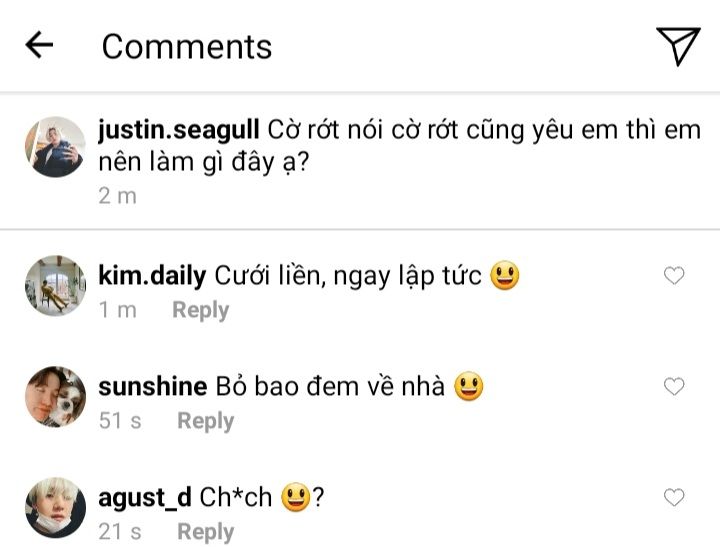The image size is (720, 547).
Task: Open sunshine's profile picture
Action: pos(55,395)
